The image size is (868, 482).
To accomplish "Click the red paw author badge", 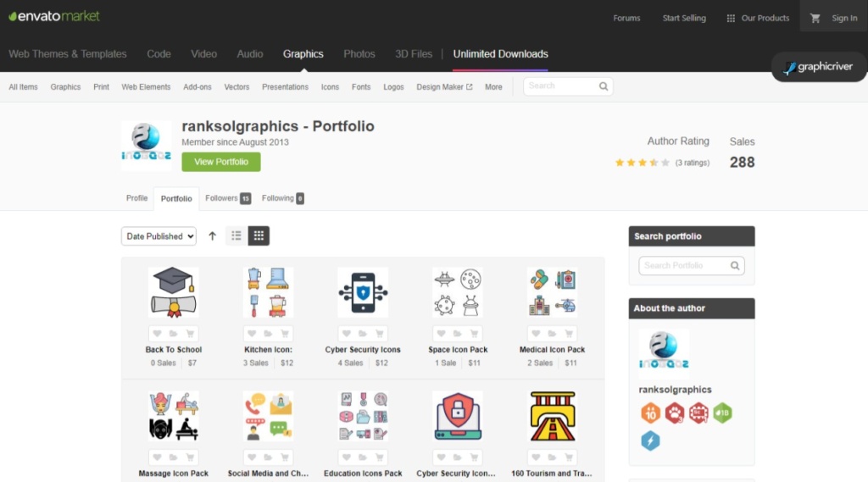I will tap(674, 413).
